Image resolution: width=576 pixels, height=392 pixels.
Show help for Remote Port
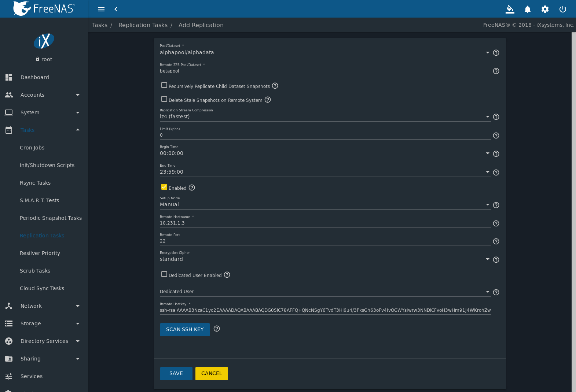pyautogui.click(x=496, y=241)
